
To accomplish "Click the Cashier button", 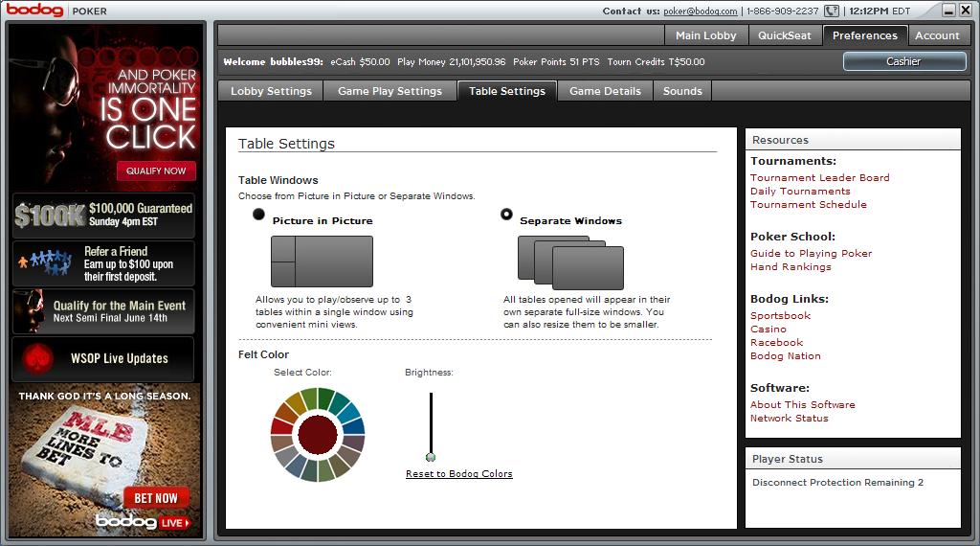I will coord(903,61).
